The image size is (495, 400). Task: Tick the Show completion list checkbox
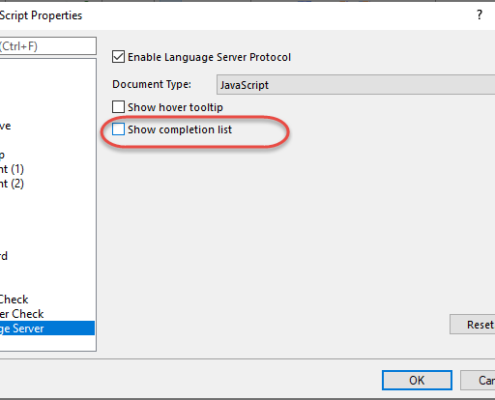[118, 129]
